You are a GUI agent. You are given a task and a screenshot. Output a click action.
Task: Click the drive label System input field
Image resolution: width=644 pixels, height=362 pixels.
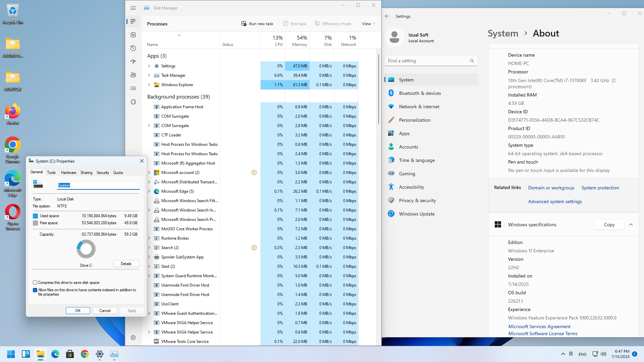coord(99,185)
